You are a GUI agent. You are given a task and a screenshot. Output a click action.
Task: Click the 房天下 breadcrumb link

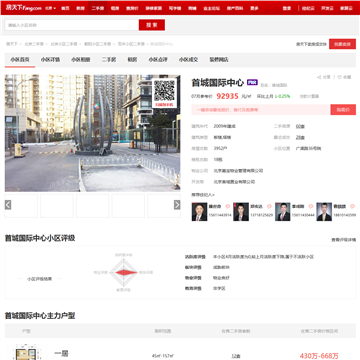pyautogui.click(x=12, y=44)
